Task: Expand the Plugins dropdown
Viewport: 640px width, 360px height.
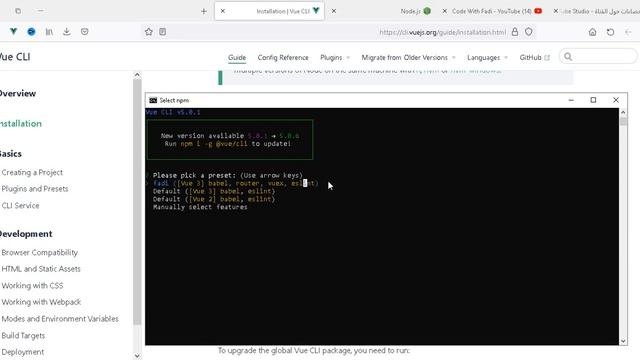Action: click(x=335, y=58)
